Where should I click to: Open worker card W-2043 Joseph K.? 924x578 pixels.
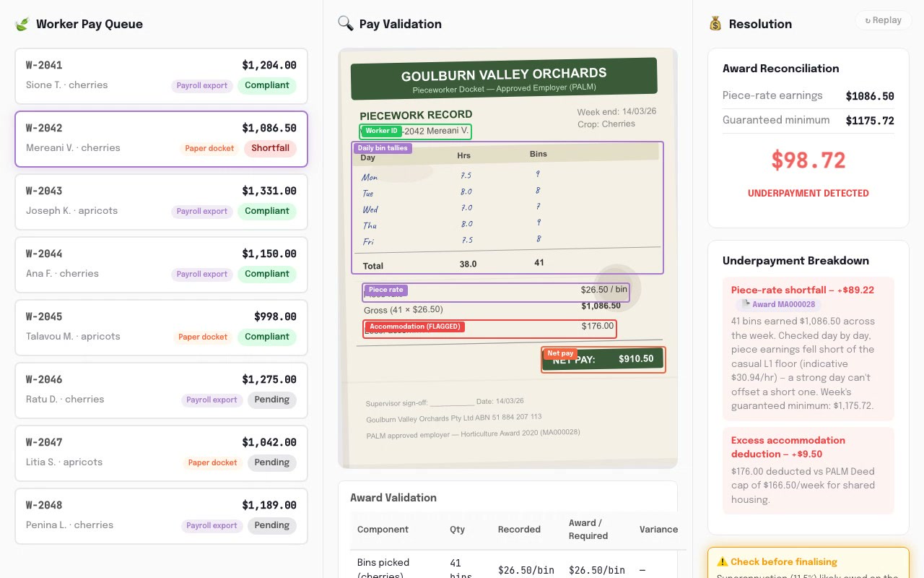pos(161,202)
